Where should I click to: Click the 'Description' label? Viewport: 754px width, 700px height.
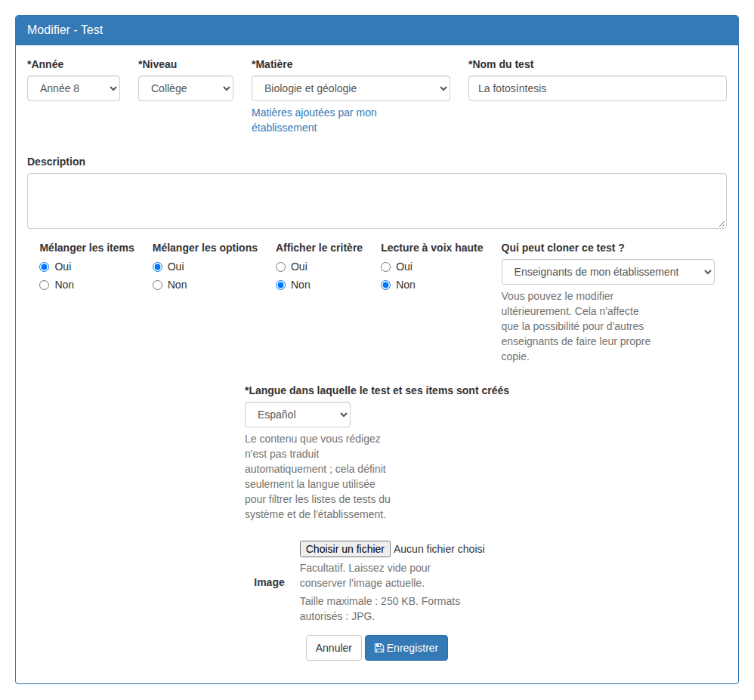point(56,162)
